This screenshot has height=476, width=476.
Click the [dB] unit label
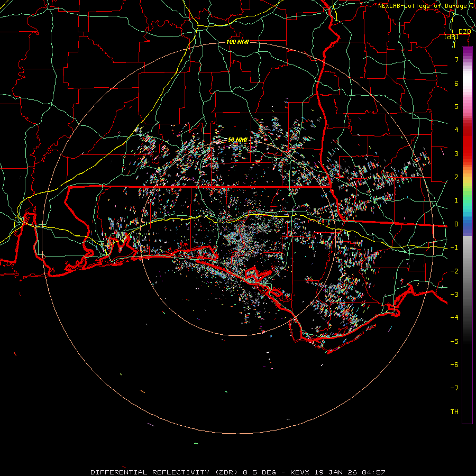pos(452,36)
